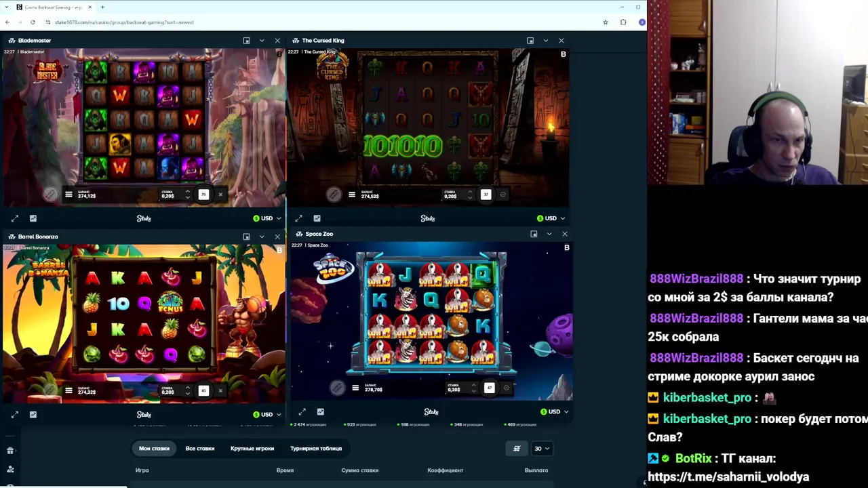
Task: Close the Blademaster game window
Action: [x=277, y=41]
